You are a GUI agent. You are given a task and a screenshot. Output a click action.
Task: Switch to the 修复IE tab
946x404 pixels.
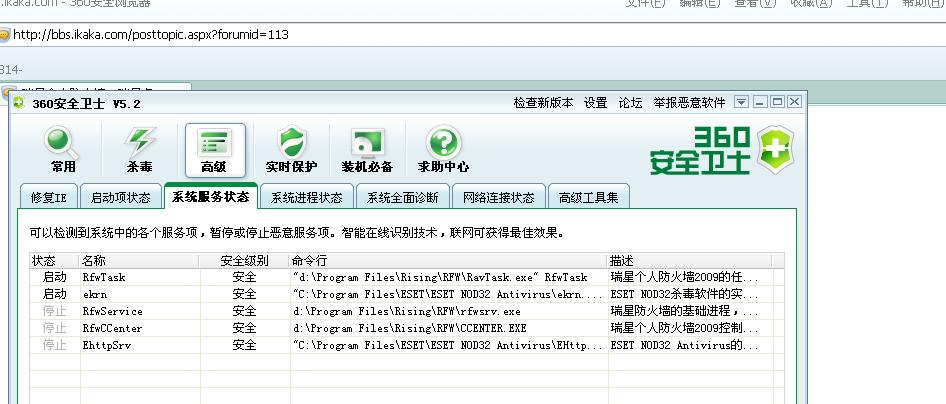tap(48, 197)
